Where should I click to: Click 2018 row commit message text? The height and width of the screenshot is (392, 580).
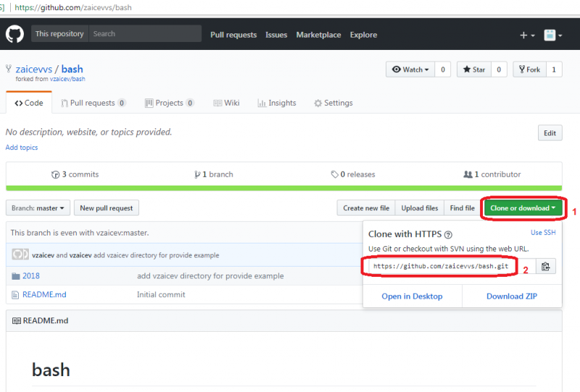coord(210,276)
